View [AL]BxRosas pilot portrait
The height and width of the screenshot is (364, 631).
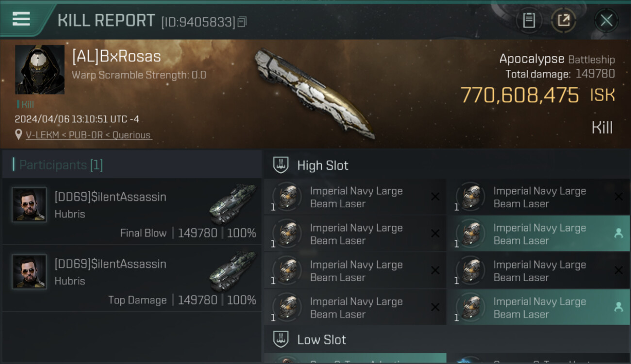40,69
